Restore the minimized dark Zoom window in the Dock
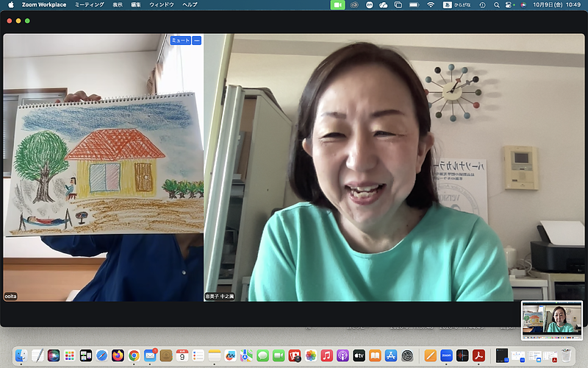 point(502,355)
